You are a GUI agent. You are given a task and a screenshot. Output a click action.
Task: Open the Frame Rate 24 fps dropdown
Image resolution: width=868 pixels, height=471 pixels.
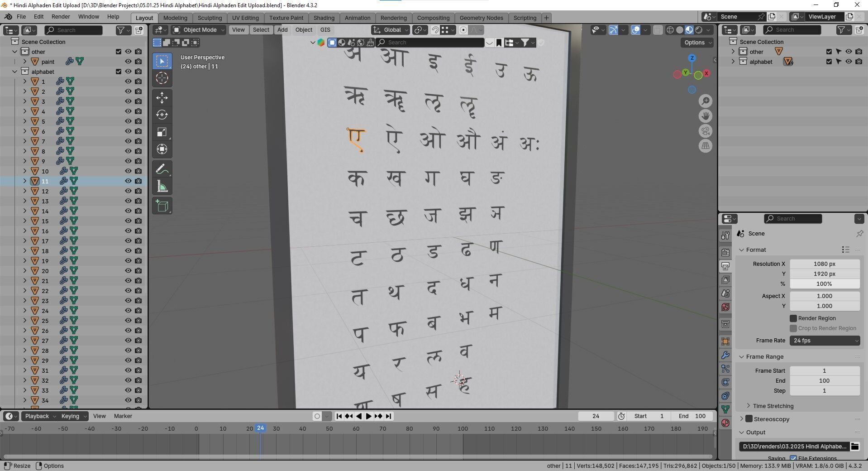pyautogui.click(x=825, y=341)
